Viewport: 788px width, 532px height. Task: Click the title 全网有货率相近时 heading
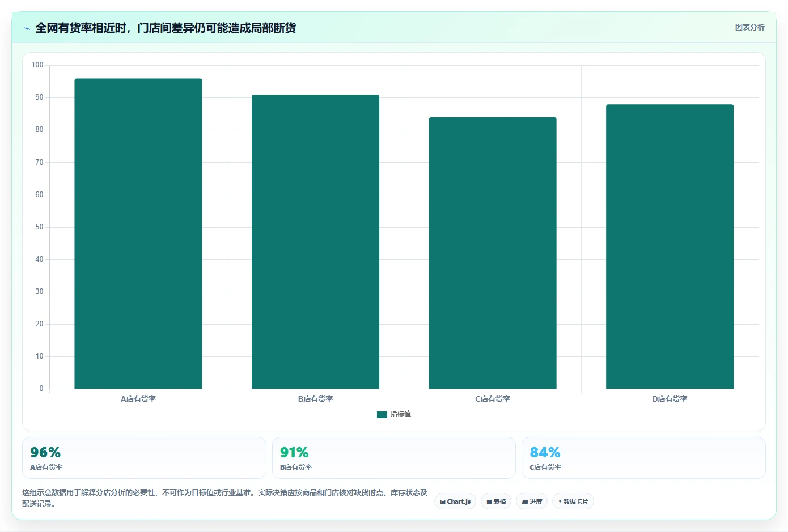pos(166,28)
